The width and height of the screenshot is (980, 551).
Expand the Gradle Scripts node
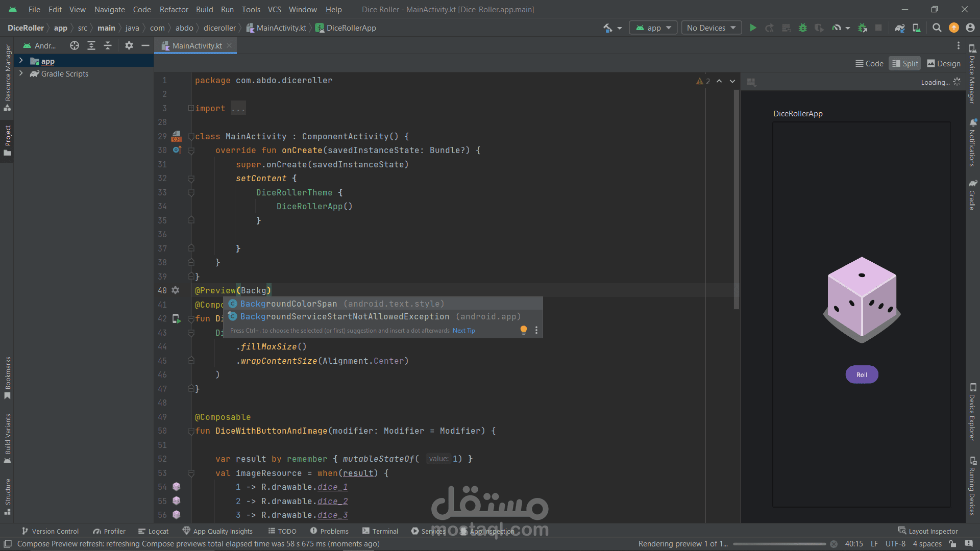tap(21, 73)
